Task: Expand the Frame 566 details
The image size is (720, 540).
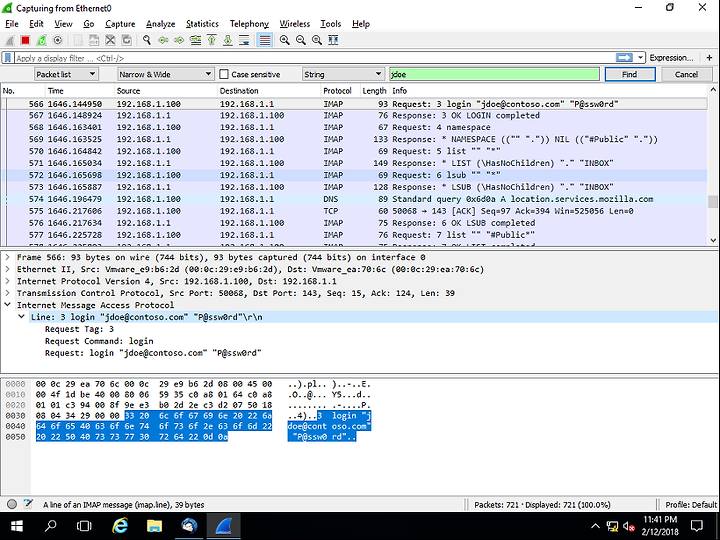Action: 8,257
